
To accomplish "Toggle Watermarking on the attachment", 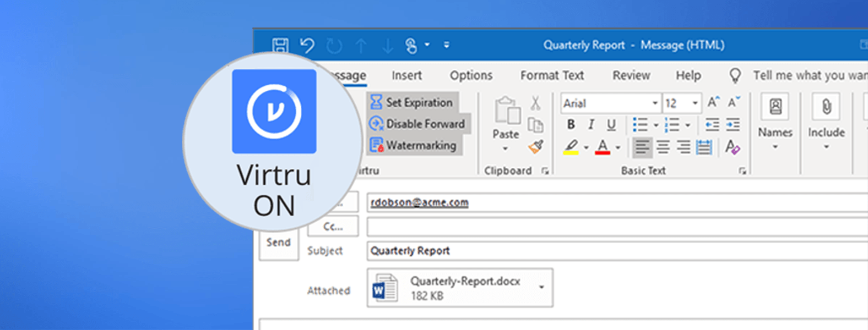I will [414, 145].
